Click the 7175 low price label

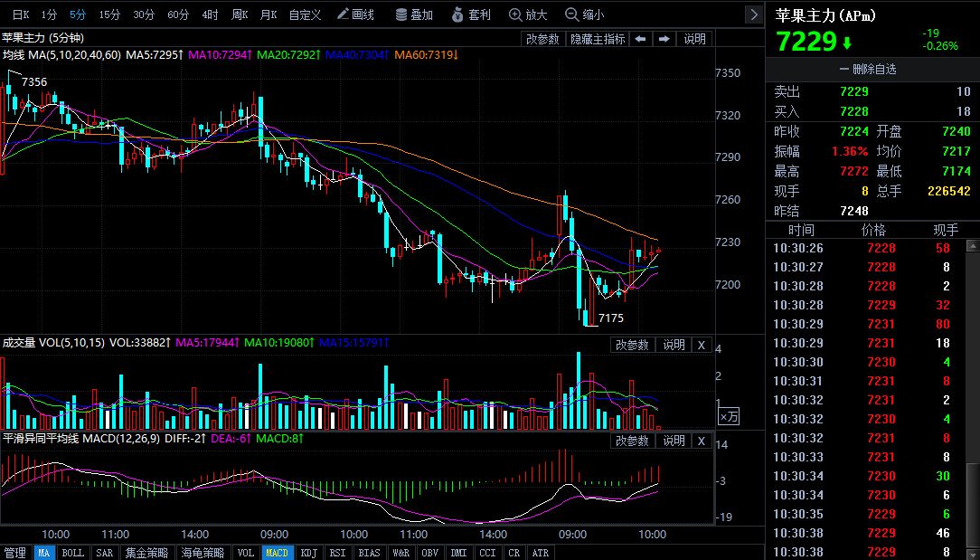610,318
